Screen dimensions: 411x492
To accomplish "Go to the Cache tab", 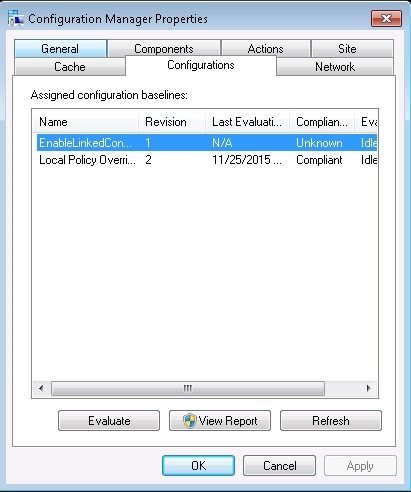I will pyautogui.click(x=70, y=67).
